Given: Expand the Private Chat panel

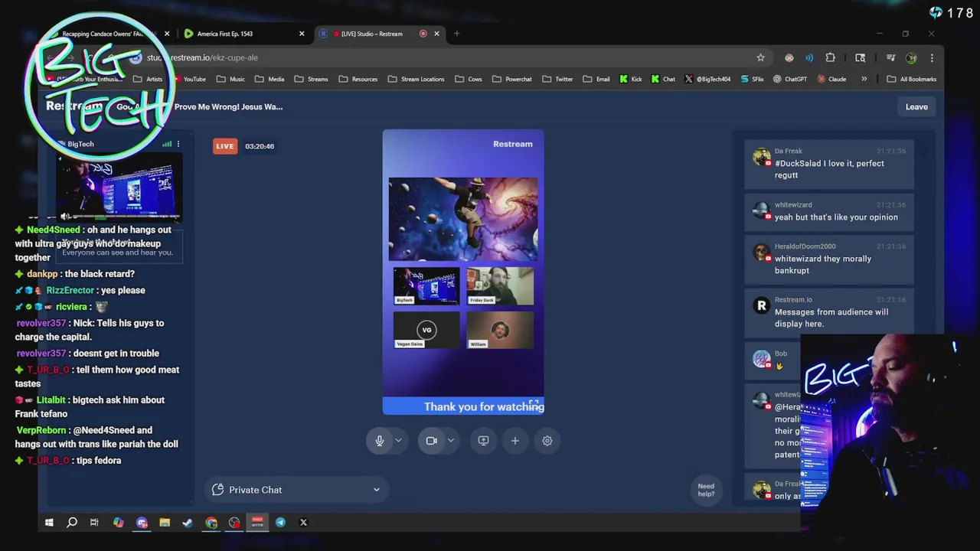Looking at the screenshot, I should pyautogui.click(x=296, y=490).
